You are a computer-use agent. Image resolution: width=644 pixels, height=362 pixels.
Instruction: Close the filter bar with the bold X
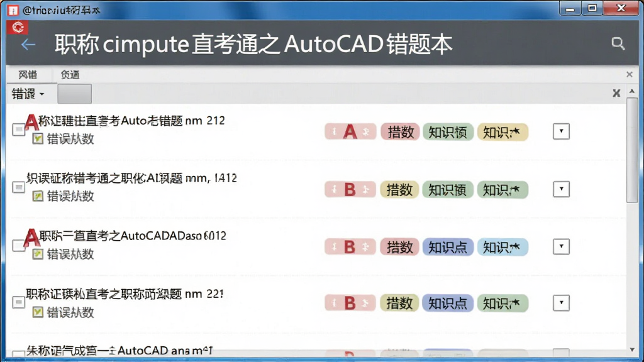[x=616, y=93]
